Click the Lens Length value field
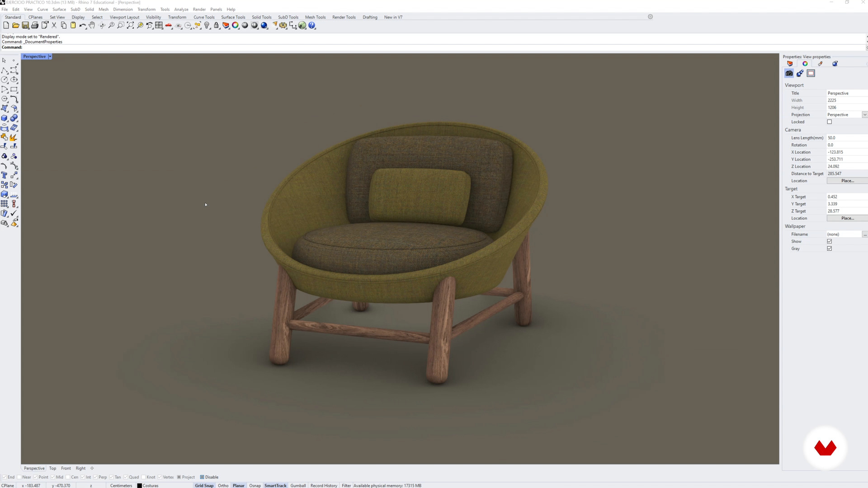The height and width of the screenshot is (488, 868). tap(847, 138)
